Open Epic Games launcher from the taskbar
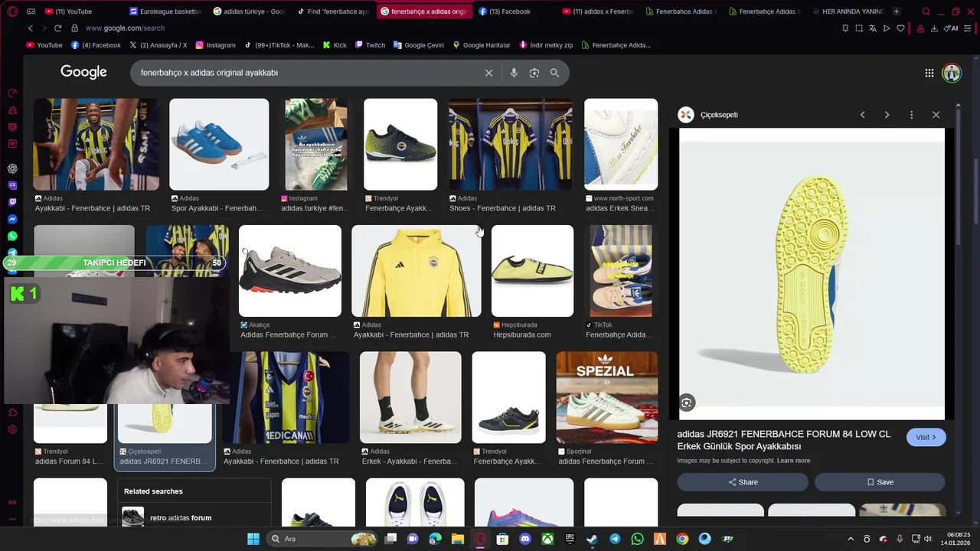Image resolution: width=980 pixels, height=551 pixels. [570, 539]
